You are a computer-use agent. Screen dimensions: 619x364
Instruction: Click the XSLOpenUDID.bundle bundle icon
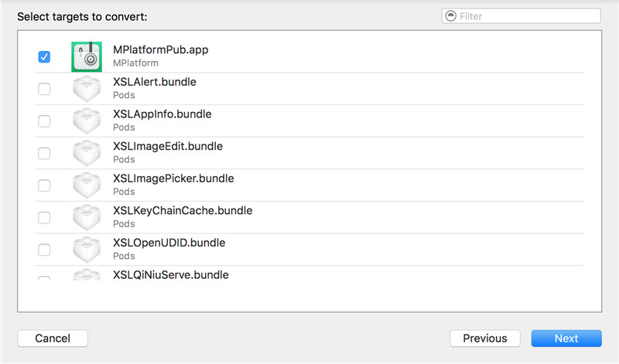(x=87, y=250)
